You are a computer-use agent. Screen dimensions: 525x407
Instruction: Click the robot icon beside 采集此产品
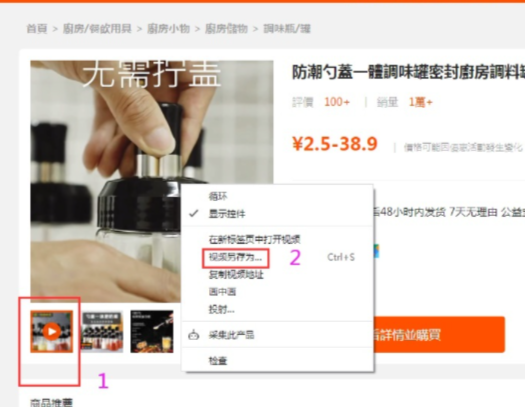tap(194, 335)
